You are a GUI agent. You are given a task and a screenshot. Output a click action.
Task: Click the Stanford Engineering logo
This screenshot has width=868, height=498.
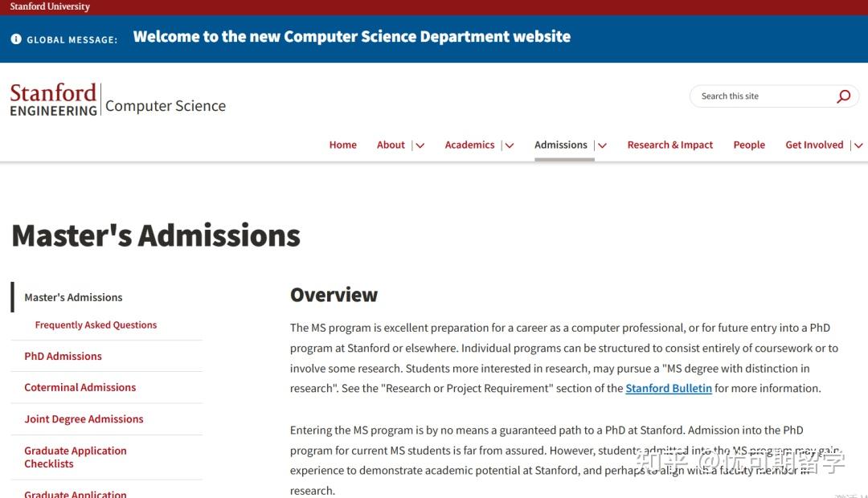tap(53, 100)
